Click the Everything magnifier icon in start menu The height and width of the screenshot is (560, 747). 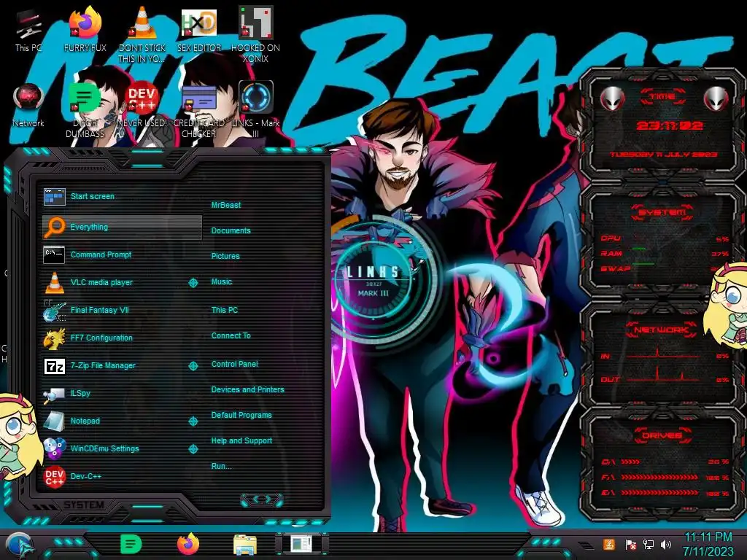coord(54,227)
